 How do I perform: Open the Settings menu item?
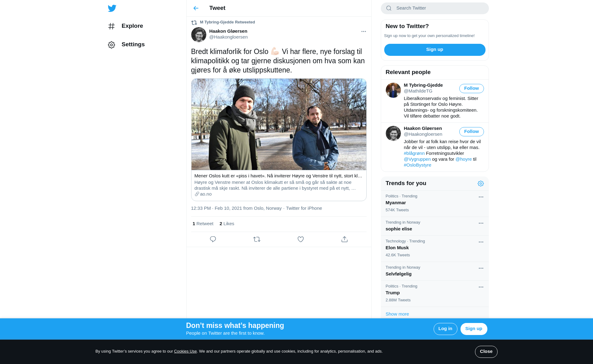point(133,44)
